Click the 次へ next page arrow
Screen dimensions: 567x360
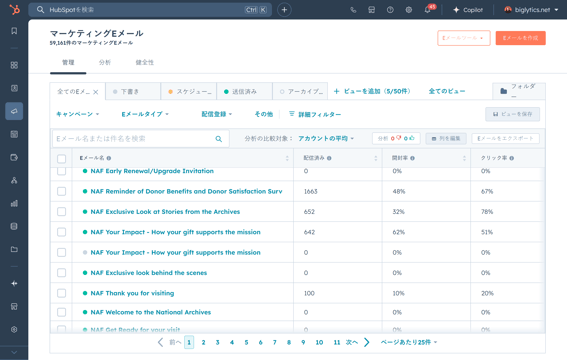(x=366, y=342)
